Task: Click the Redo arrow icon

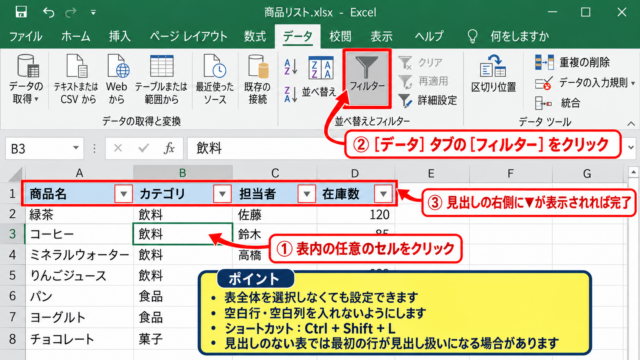Action: [71, 12]
